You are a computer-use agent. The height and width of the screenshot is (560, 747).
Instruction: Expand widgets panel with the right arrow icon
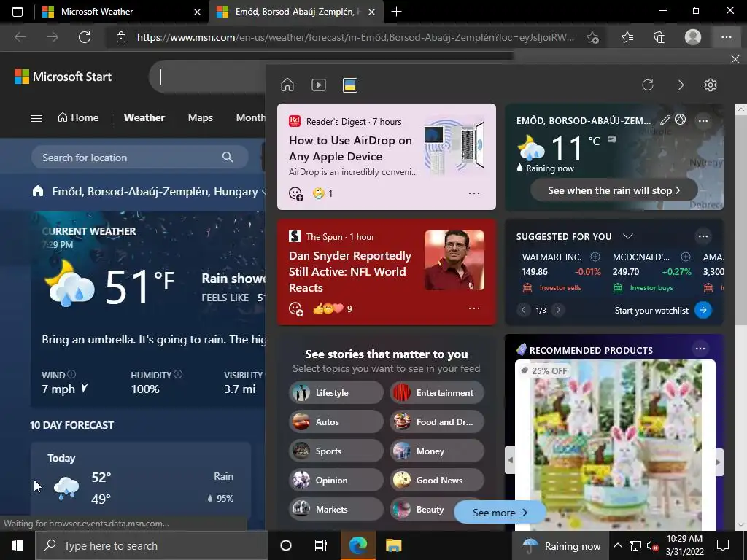pos(681,85)
